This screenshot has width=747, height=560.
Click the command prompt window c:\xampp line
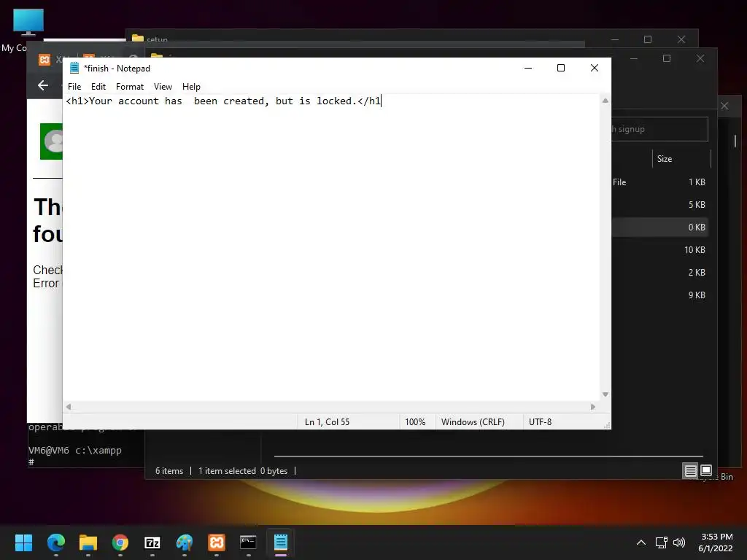click(x=75, y=451)
